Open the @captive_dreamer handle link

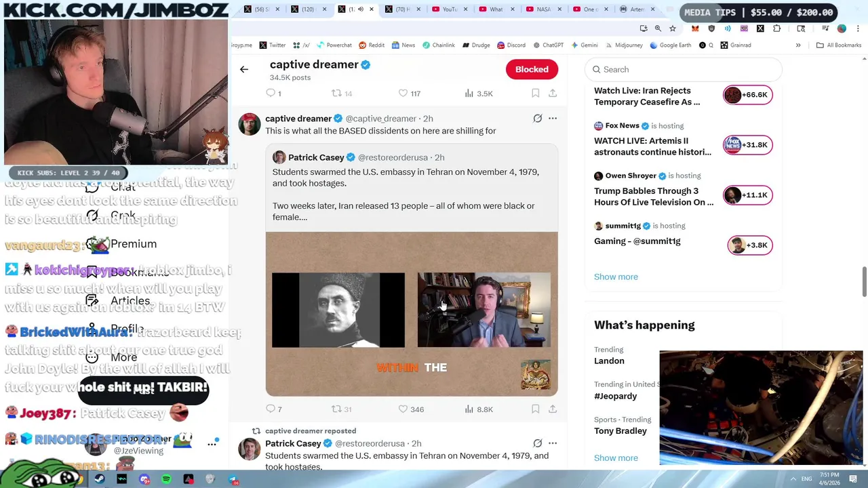[380, 119]
